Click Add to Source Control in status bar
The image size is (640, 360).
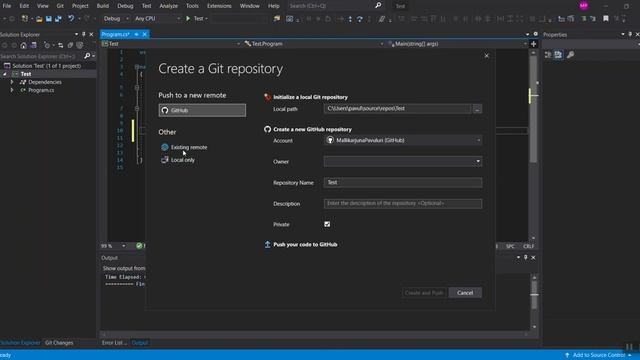point(598,355)
